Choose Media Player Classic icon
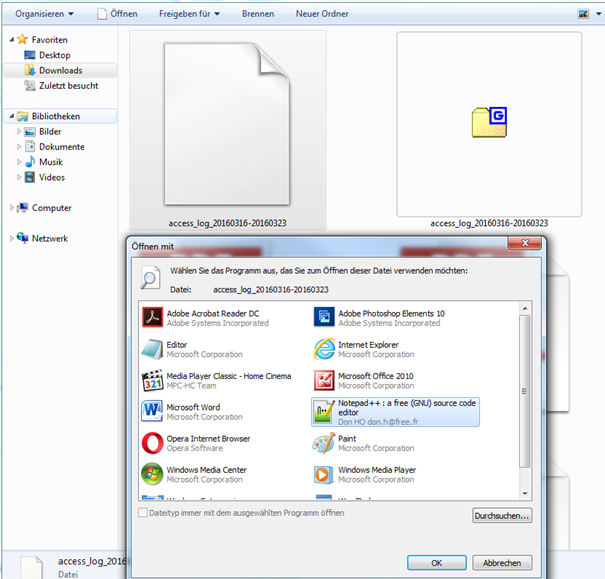Viewport: 605px width, 579px height. click(x=152, y=380)
